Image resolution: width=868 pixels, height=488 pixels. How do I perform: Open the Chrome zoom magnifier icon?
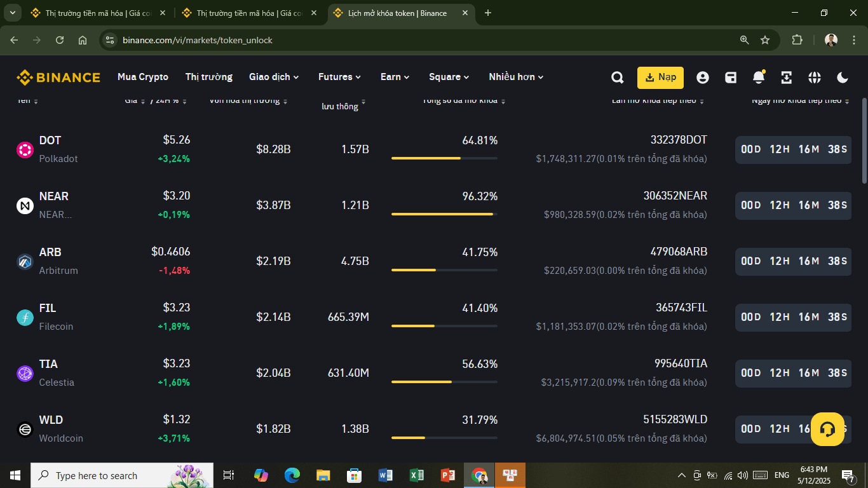pyautogui.click(x=745, y=40)
